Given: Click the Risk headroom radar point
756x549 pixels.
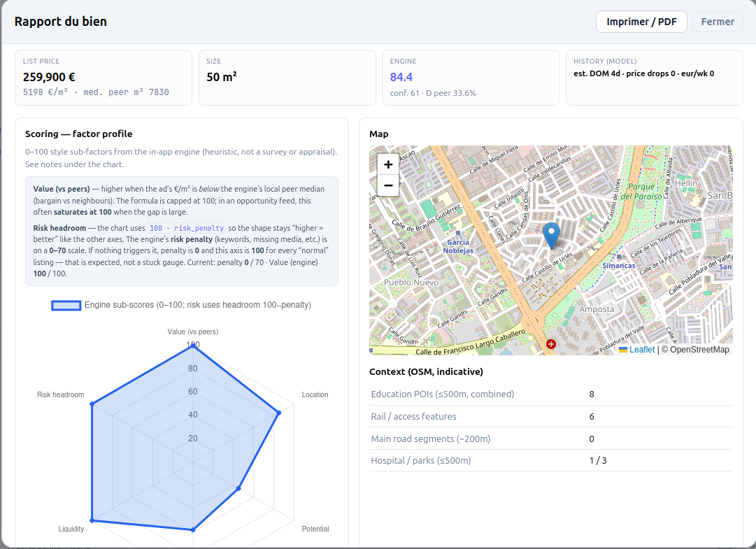Looking at the screenshot, I should (92, 404).
